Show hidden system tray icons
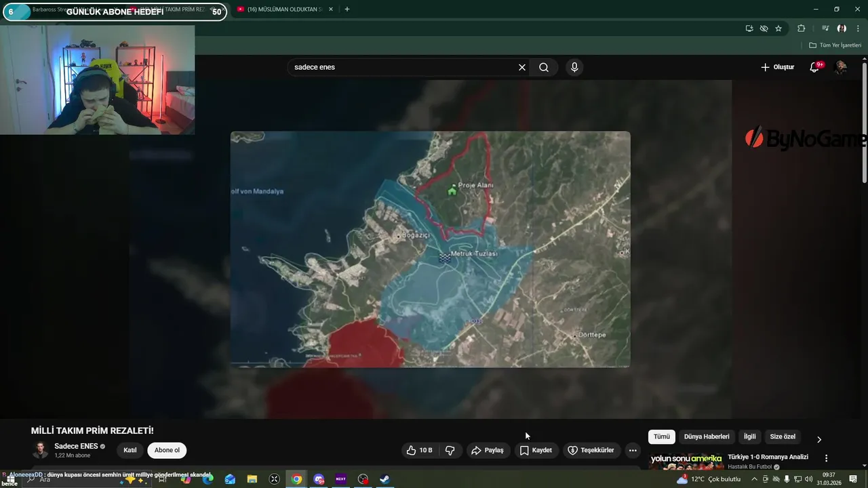This screenshot has width=868, height=488. (754, 479)
